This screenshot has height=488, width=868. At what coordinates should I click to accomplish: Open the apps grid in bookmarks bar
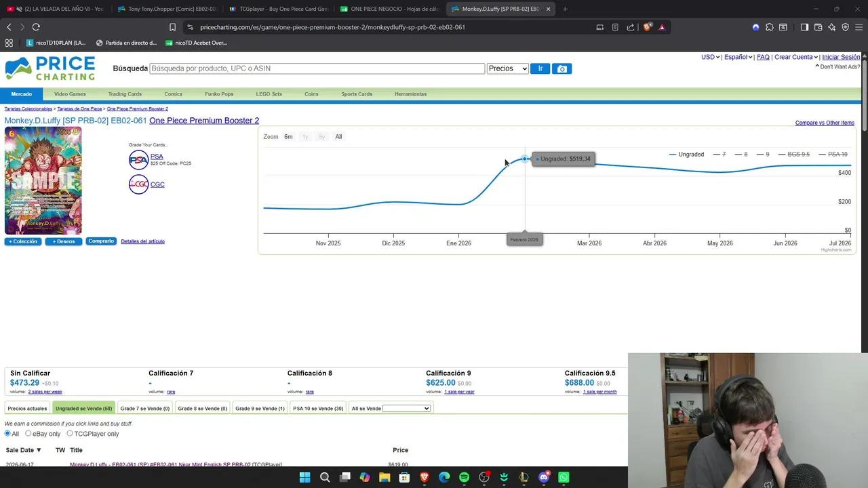point(9,43)
